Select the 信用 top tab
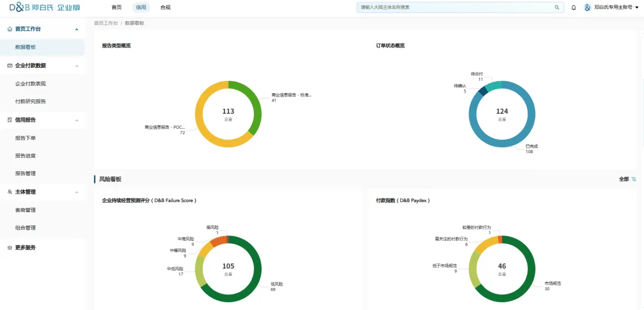The width and height of the screenshot is (644, 310). tap(141, 7)
